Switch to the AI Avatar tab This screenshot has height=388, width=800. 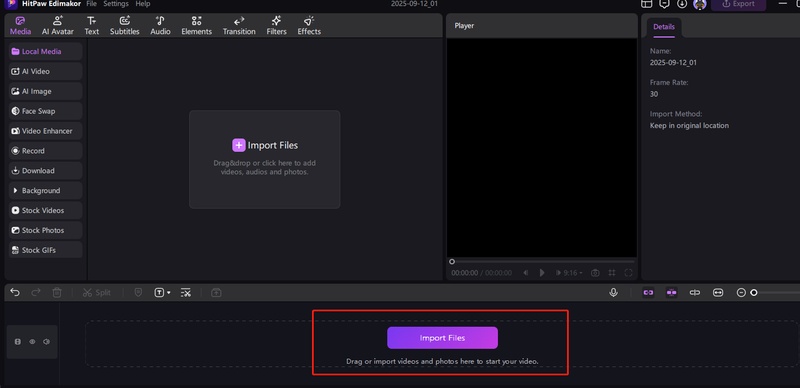[x=58, y=26]
